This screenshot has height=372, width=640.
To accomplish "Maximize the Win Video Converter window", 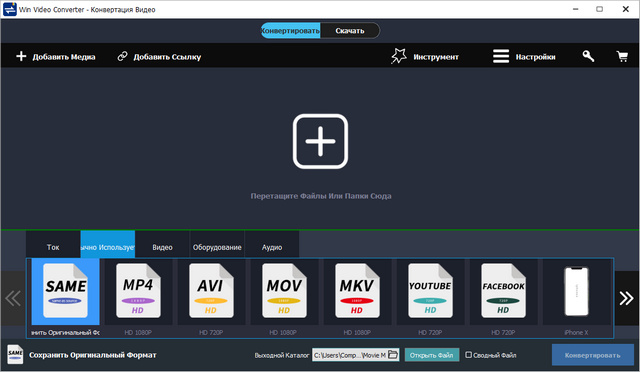I will tap(599, 9).
